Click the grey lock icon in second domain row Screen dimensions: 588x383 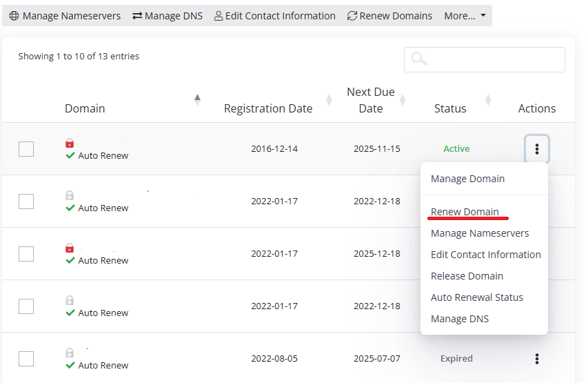[x=70, y=196]
